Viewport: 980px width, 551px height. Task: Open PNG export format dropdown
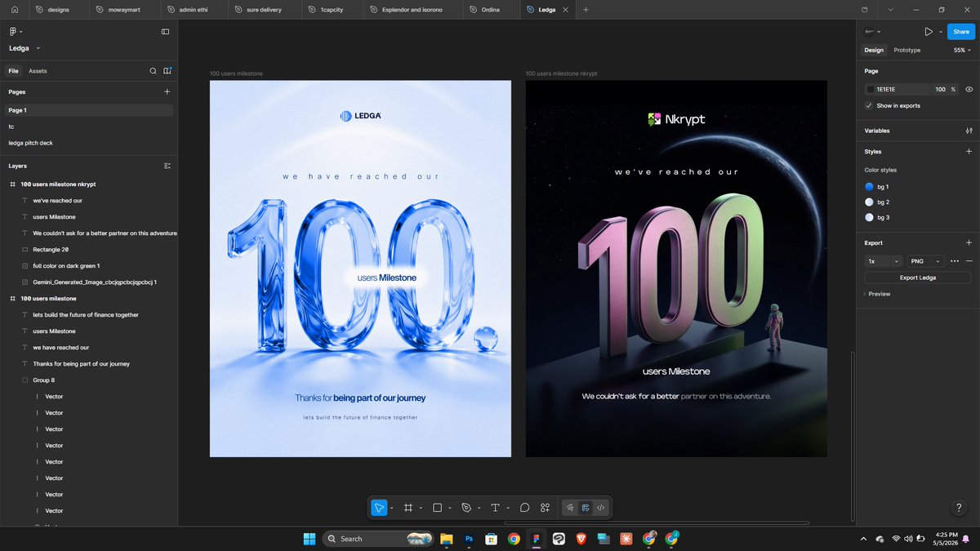click(925, 261)
